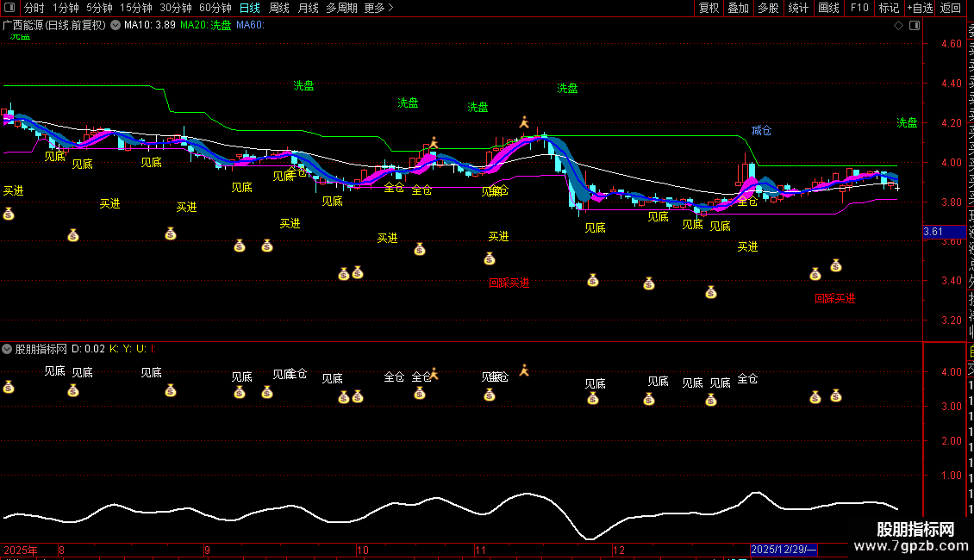The width and height of the screenshot is (974, 560).
Task: Select the 1分钟 period tab
Action: 66,8
